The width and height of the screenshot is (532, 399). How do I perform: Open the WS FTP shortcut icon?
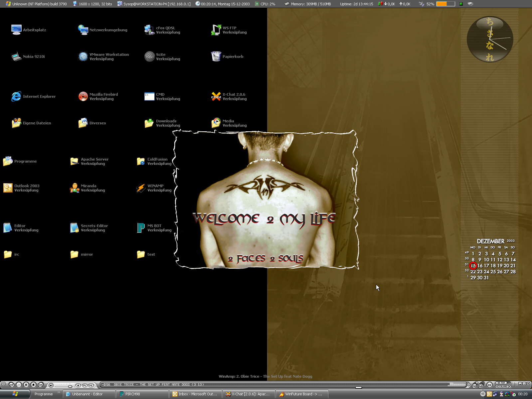pyautogui.click(x=216, y=30)
